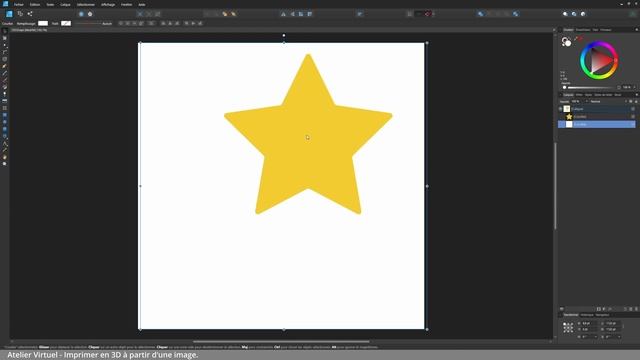Open the Fichier menu
This screenshot has height=360, width=640.
[19, 4]
